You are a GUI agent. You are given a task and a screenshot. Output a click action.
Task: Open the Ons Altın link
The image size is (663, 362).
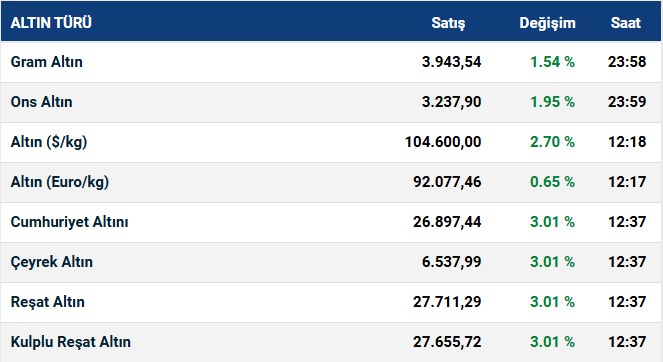coord(41,102)
